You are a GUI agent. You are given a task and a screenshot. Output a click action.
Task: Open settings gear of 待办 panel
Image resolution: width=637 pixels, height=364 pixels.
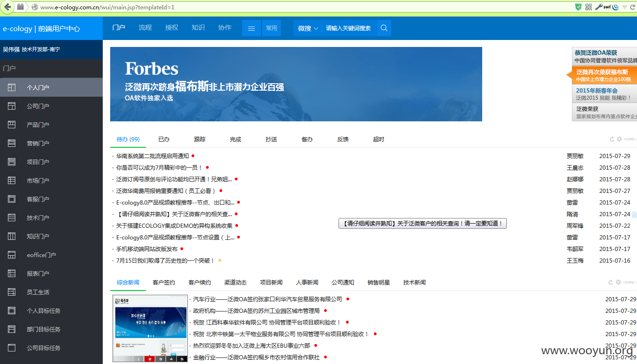(x=619, y=139)
